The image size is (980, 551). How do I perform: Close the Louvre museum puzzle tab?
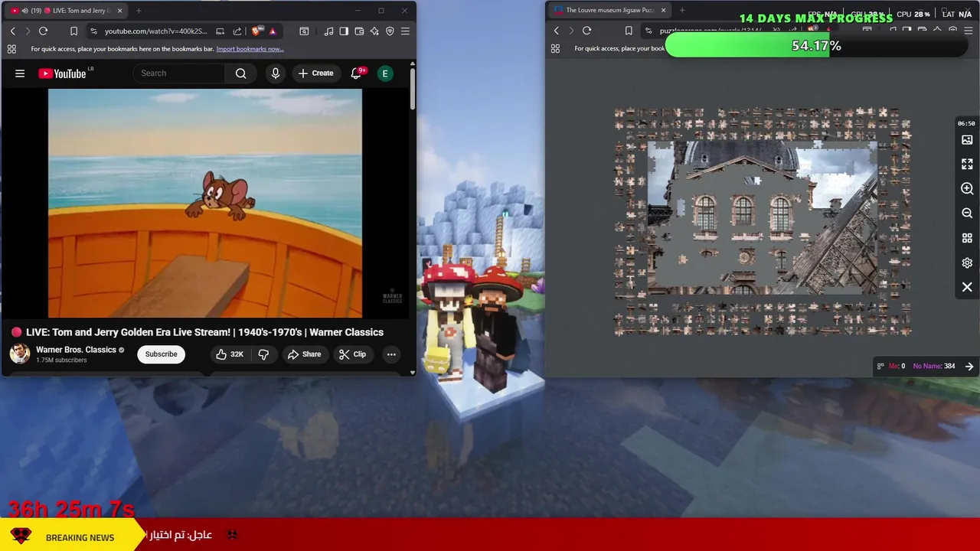pos(663,11)
